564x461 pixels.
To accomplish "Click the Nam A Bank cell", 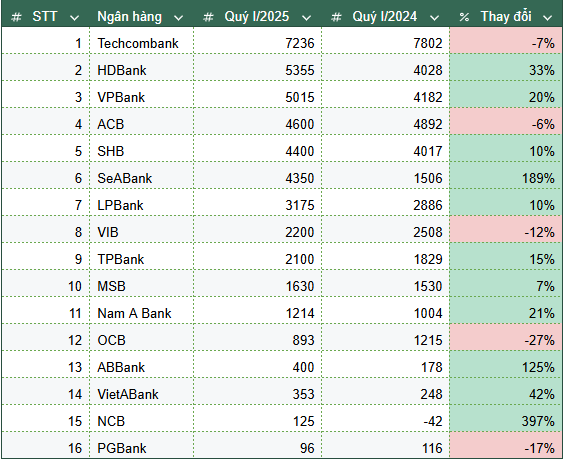I will point(141,313).
